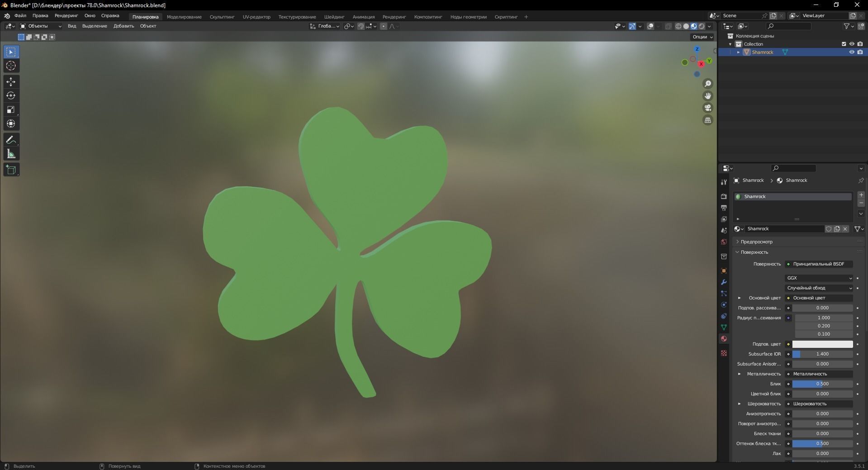Click the Zoom magnifier viewport icon
The image size is (868, 470).
[x=708, y=84]
